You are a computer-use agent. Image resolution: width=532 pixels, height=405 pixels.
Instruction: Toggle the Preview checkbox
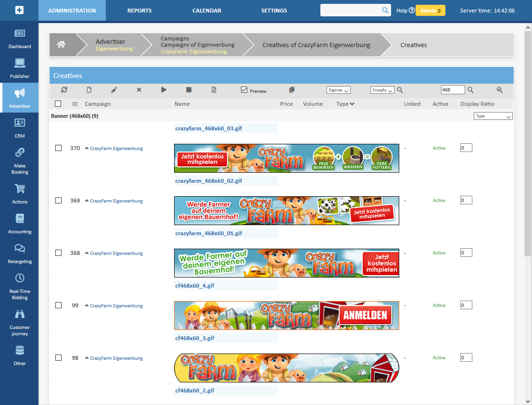244,90
